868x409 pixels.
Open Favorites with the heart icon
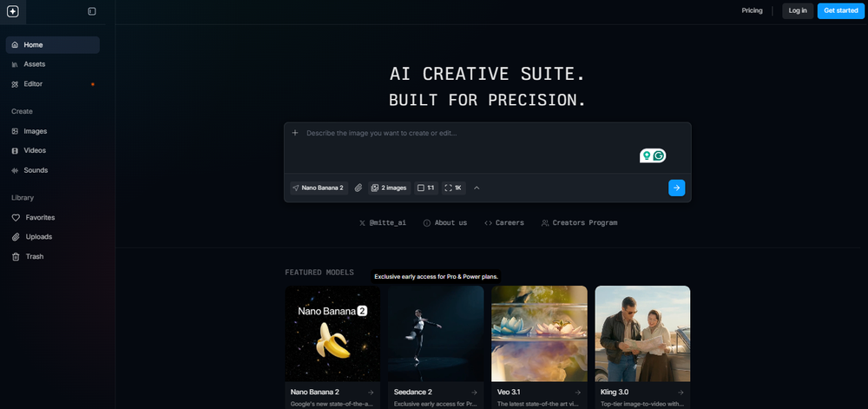(x=40, y=217)
